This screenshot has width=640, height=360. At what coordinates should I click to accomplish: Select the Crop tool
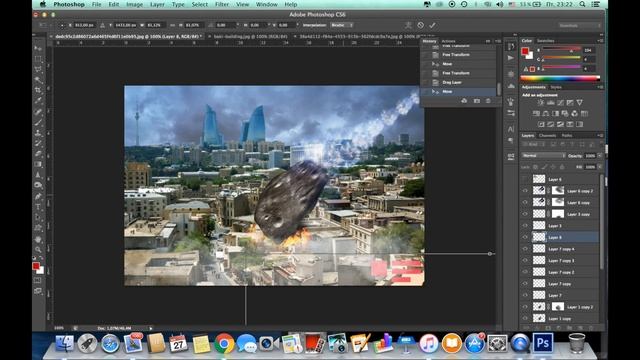[x=38, y=90]
